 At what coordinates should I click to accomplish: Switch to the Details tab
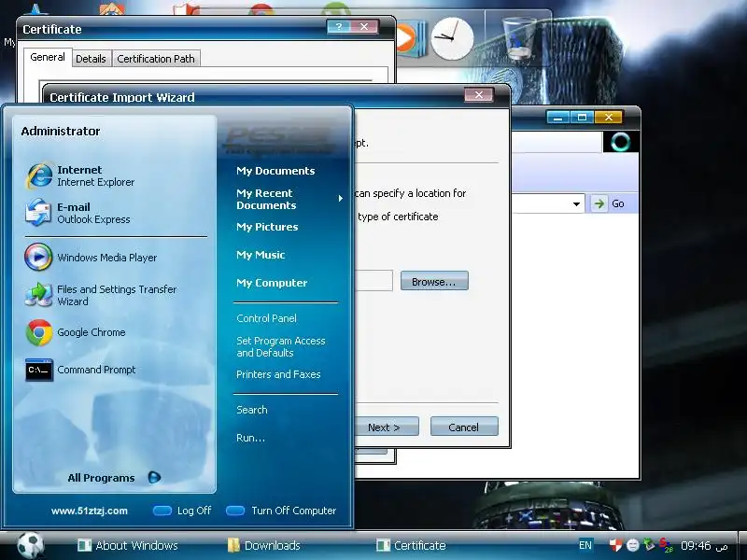tap(91, 59)
